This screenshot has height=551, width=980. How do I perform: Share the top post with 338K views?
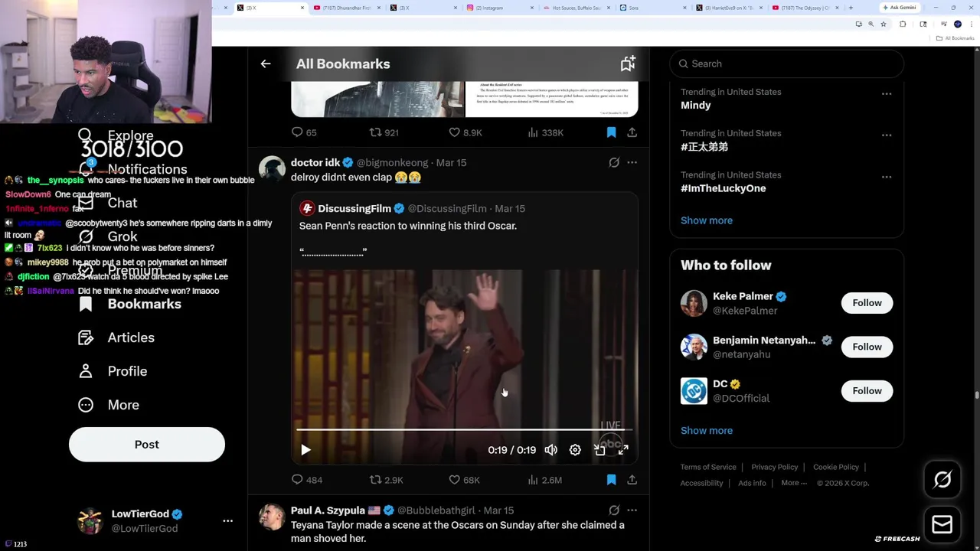pos(632,132)
